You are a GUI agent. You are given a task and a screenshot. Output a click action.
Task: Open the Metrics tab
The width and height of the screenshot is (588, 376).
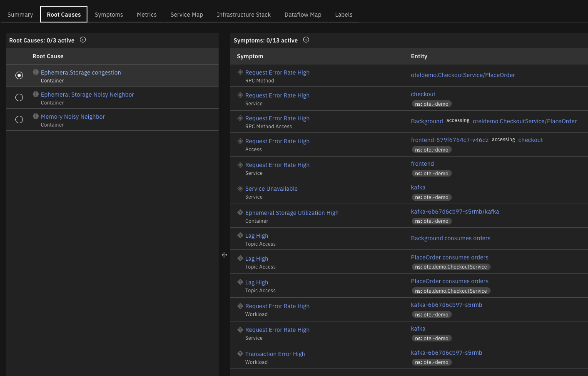(147, 15)
